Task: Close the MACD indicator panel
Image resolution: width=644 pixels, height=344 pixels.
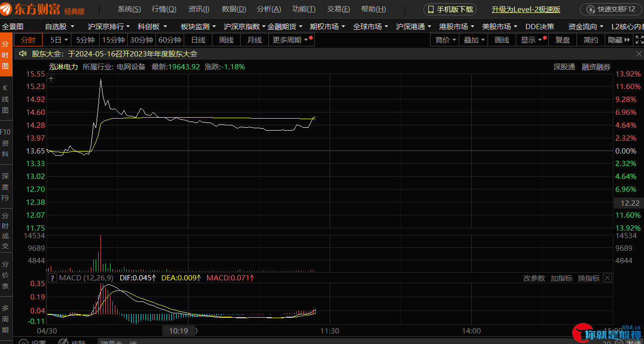Action: [607, 278]
